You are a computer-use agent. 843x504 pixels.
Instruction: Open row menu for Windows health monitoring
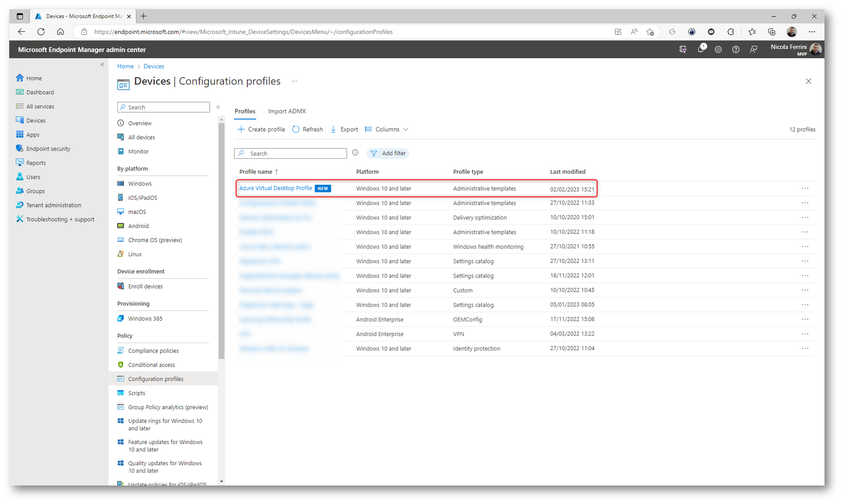(805, 247)
